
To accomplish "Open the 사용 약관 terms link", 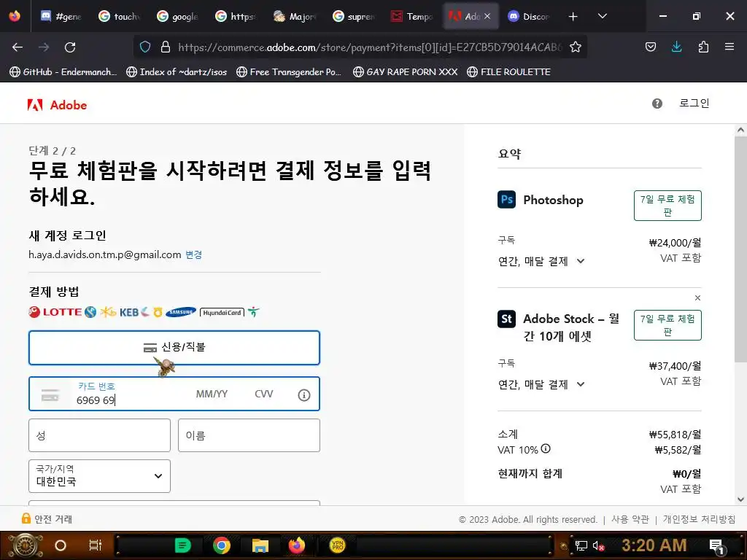I will 630,519.
